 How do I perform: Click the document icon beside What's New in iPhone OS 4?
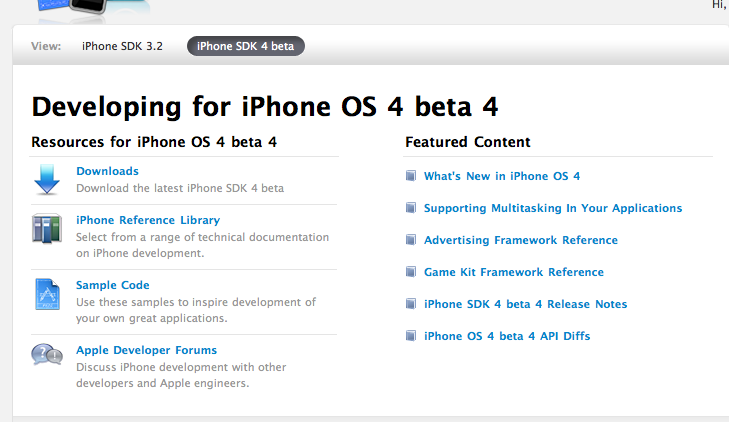[411, 176]
